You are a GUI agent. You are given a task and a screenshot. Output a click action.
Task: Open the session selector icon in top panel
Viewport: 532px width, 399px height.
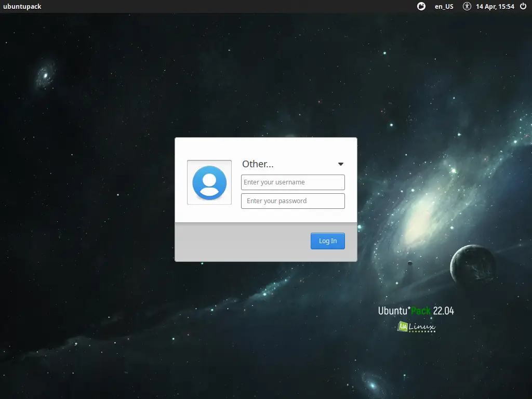(421, 6)
